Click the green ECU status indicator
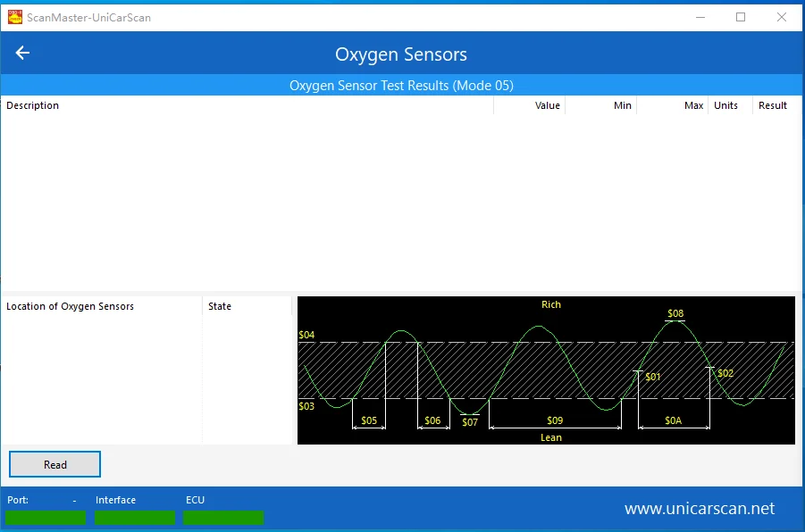Screen dimensions: 805x532 pyautogui.click(x=223, y=518)
